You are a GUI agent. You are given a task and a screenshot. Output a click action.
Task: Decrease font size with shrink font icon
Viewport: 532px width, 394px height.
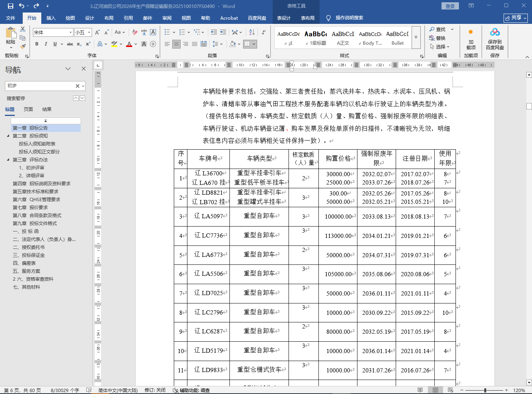click(106, 33)
